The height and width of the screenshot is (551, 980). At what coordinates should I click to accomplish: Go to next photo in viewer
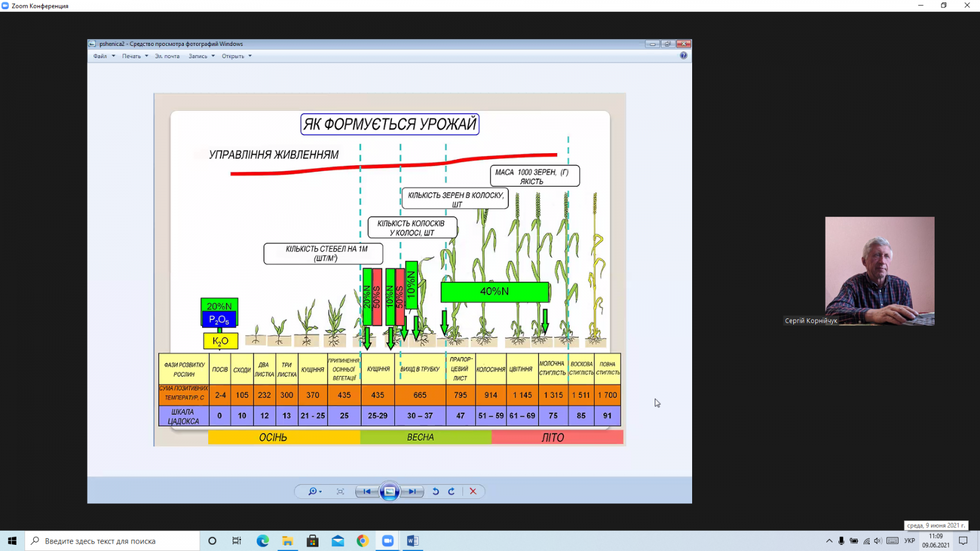(x=413, y=492)
